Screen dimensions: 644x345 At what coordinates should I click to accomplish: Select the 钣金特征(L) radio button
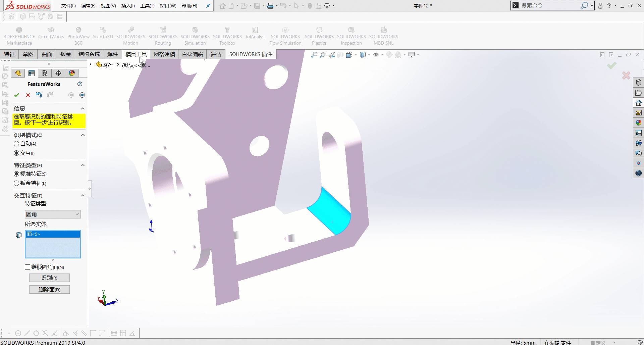tap(16, 183)
